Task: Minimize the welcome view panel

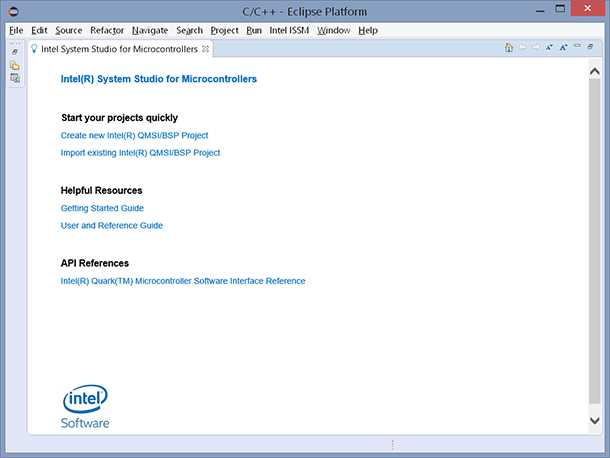Action: (577, 46)
